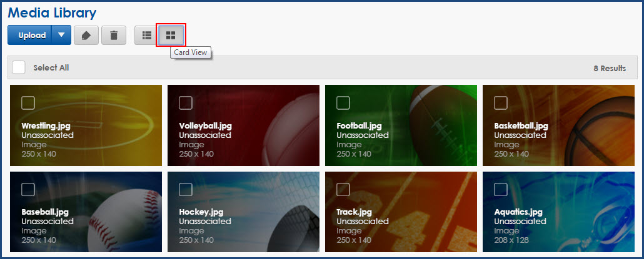
Task: Click the Baseball.jpg file name
Action: (x=45, y=212)
